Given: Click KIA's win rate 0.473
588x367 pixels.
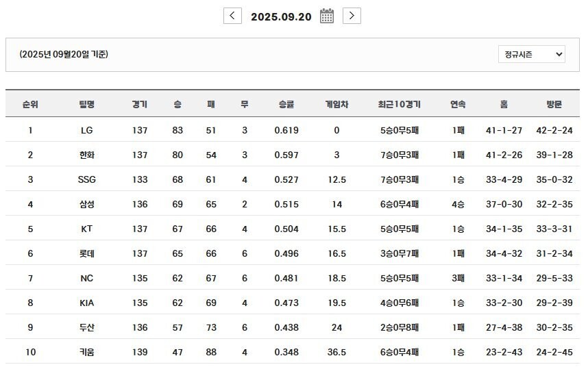Looking at the screenshot, I should coord(286,303).
